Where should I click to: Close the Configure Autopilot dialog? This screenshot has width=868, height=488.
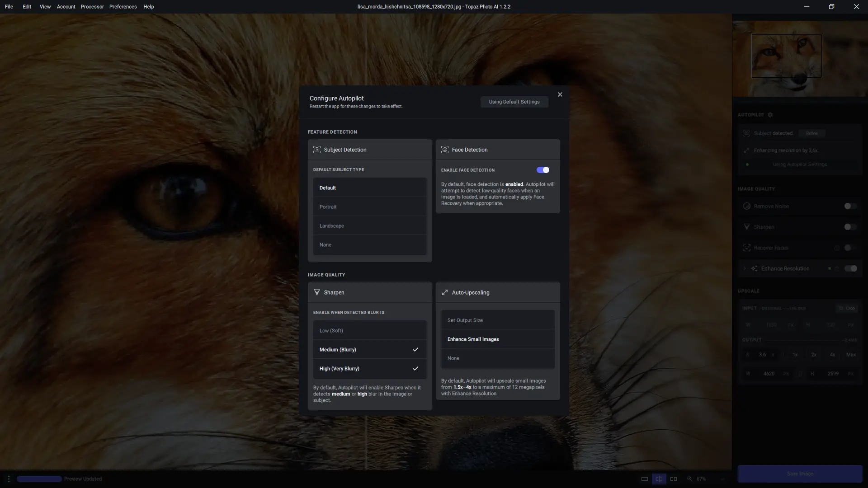click(560, 94)
